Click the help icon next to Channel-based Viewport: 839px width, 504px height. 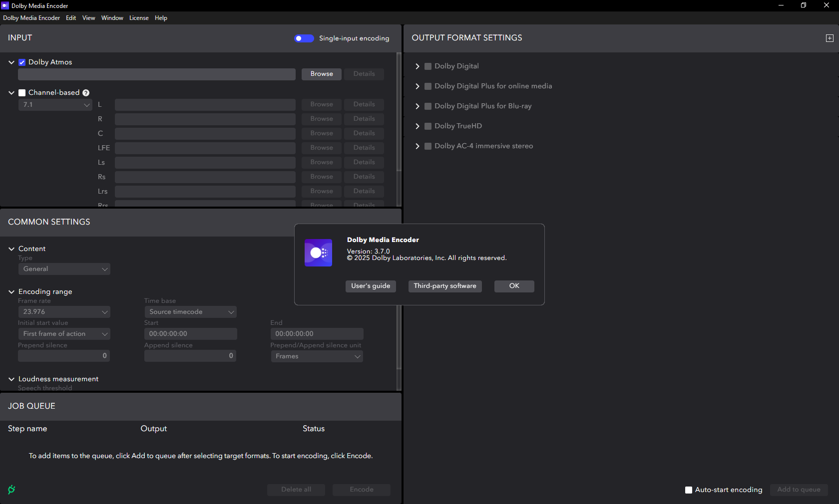coord(86,93)
